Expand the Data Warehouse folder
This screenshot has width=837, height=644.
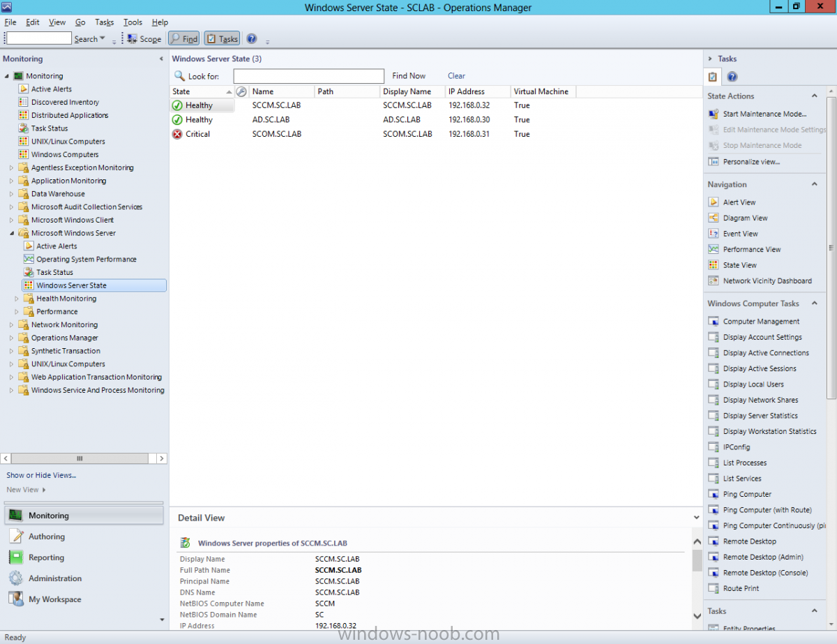point(11,194)
